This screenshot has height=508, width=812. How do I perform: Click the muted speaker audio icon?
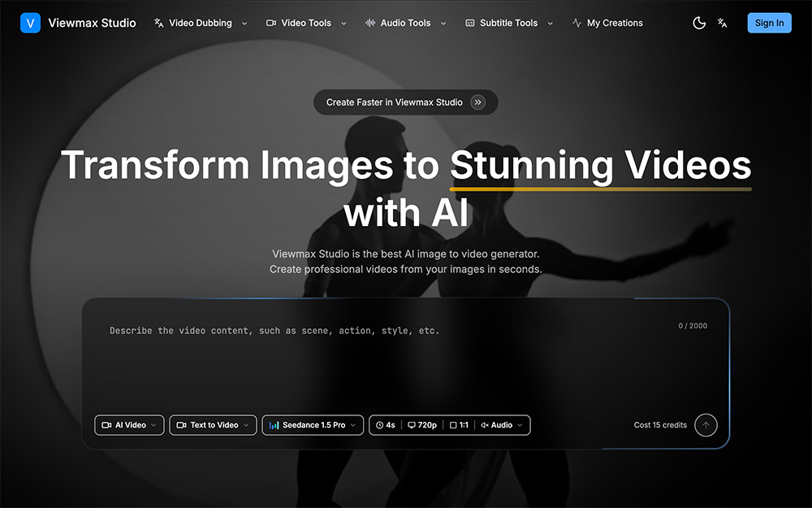pos(485,425)
